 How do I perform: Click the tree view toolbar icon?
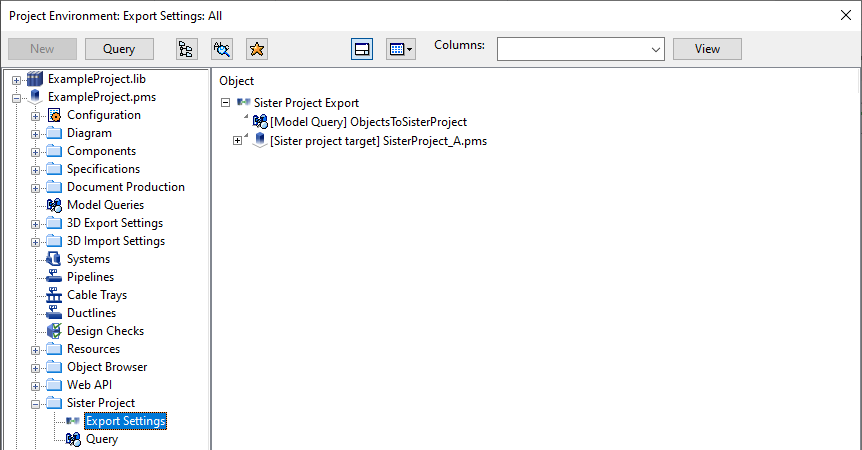pyautogui.click(x=185, y=48)
